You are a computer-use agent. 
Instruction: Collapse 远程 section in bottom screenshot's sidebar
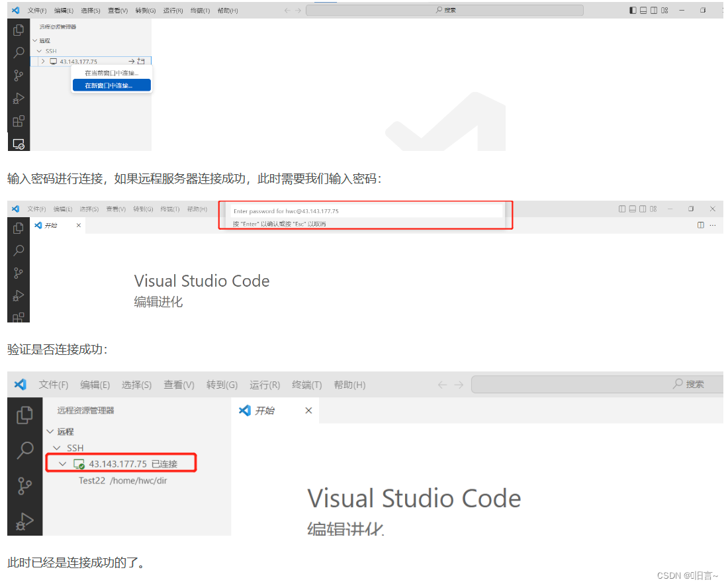(50, 431)
